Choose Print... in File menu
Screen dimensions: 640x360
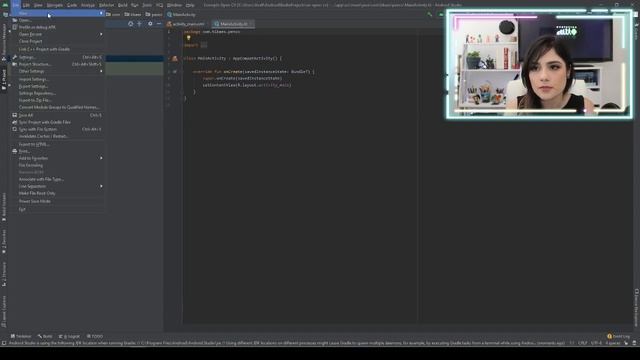58,151
